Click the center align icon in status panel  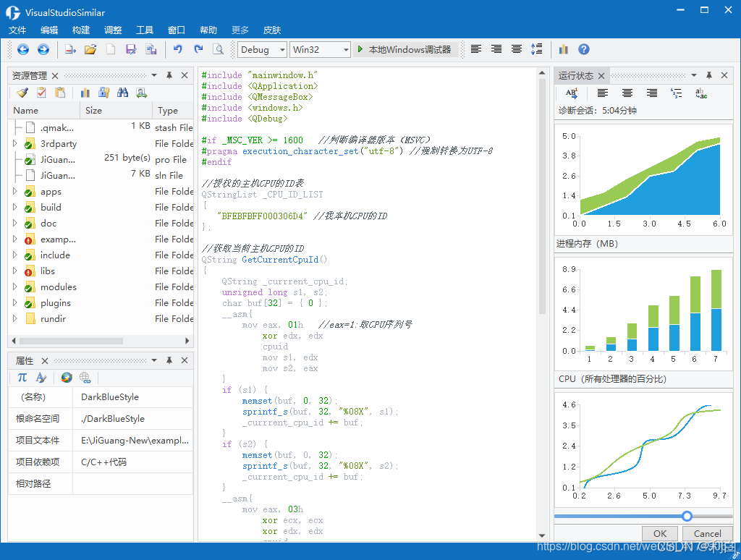pyautogui.click(x=627, y=93)
